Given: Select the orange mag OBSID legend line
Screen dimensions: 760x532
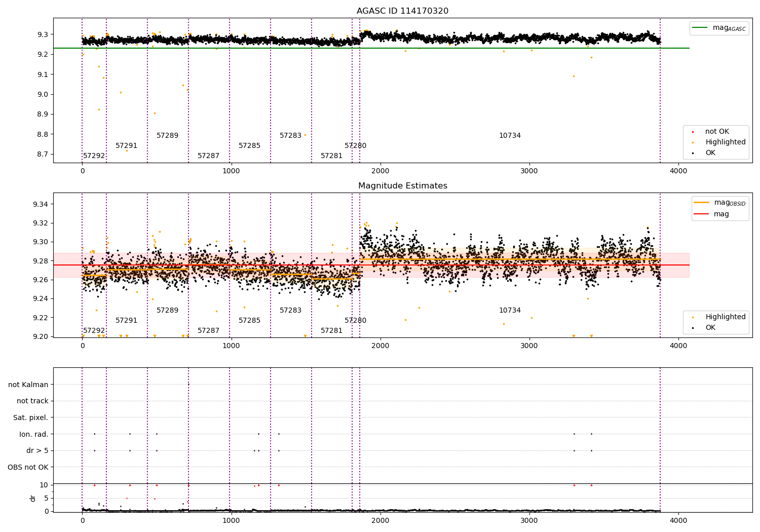Looking at the screenshot, I should pos(702,203).
